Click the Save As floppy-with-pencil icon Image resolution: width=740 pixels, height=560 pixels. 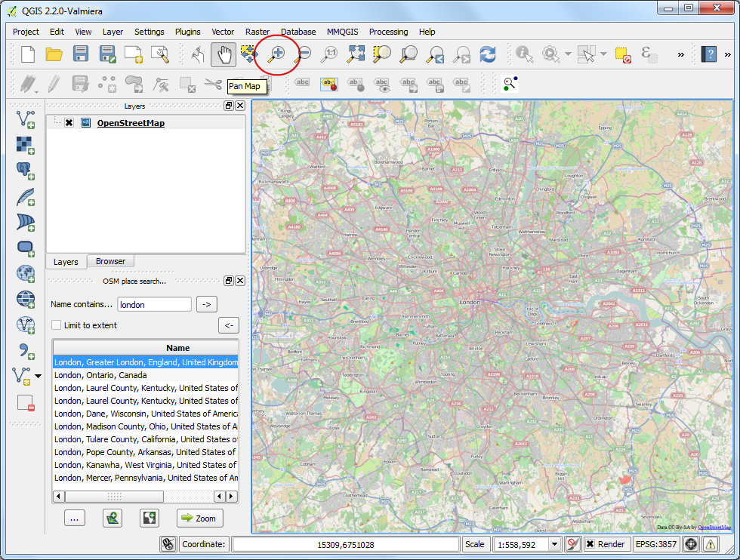[x=107, y=54]
